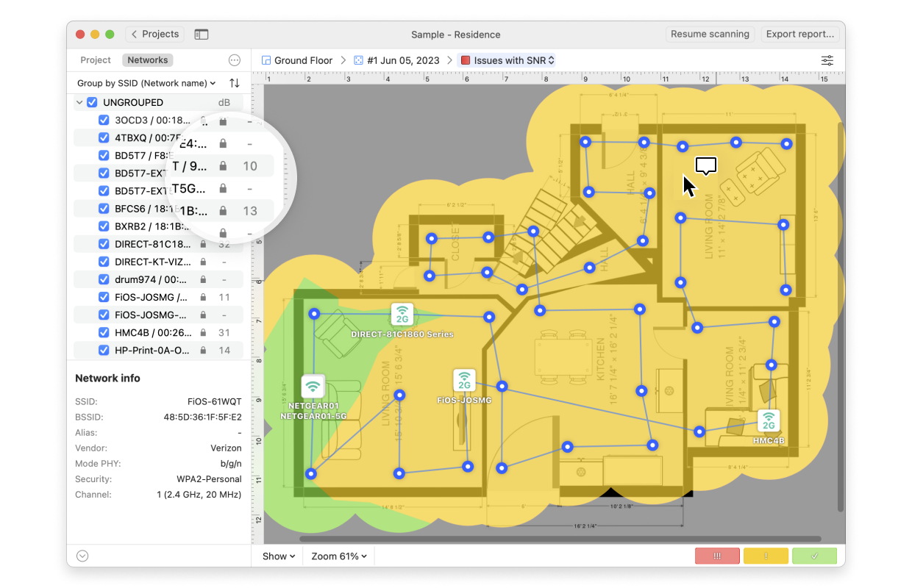Expand the bottom-left circled chevron button
The width and height of the screenshot is (912, 588).
click(82, 556)
